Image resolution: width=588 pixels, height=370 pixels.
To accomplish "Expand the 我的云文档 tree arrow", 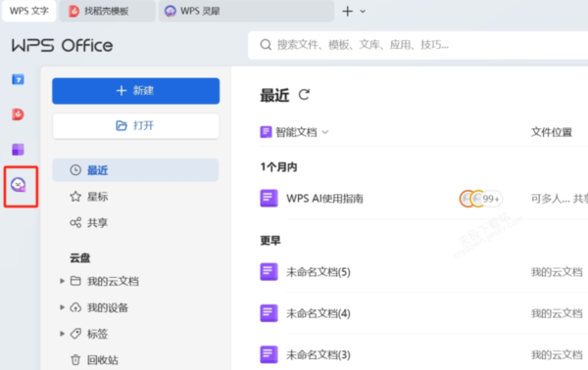I will pyautogui.click(x=63, y=281).
